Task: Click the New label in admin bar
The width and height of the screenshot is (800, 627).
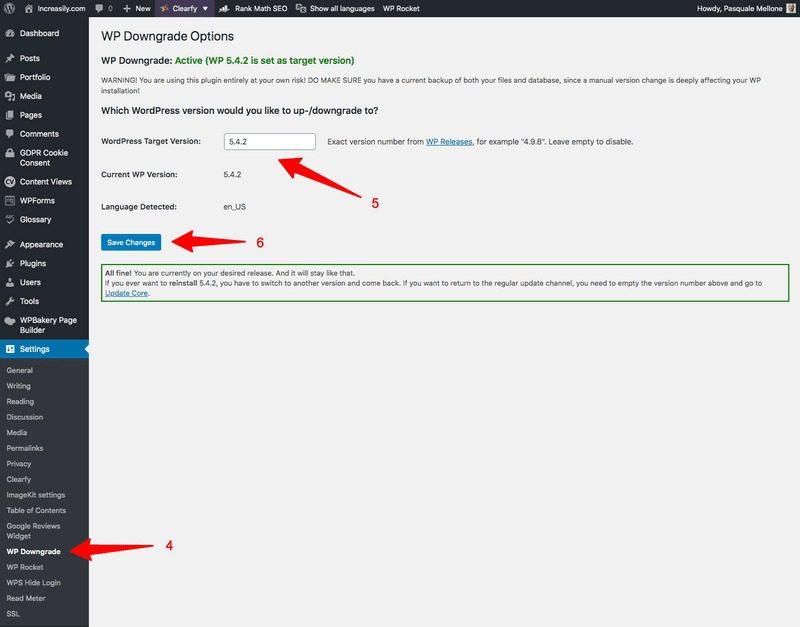Action: pyautogui.click(x=143, y=8)
